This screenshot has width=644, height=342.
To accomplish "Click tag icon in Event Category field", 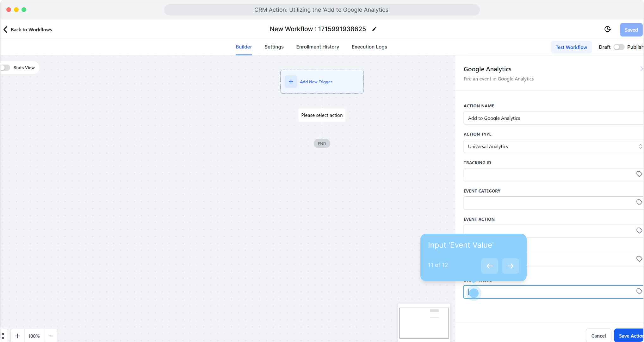I will 639,202.
